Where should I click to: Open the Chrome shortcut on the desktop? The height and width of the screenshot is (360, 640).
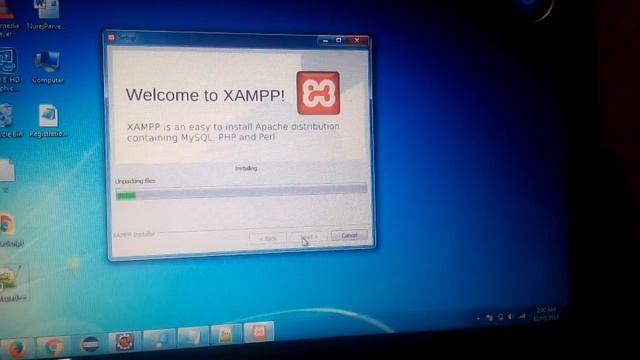click(x=9, y=230)
